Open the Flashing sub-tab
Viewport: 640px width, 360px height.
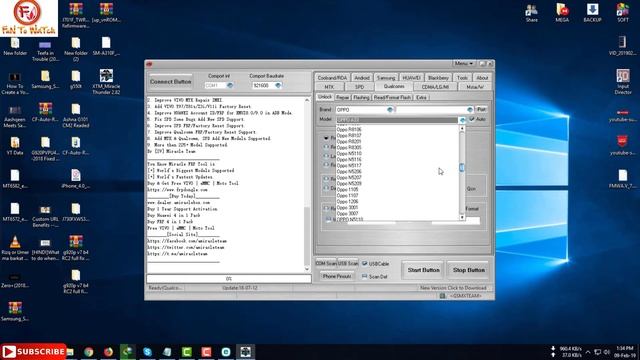(361, 98)
